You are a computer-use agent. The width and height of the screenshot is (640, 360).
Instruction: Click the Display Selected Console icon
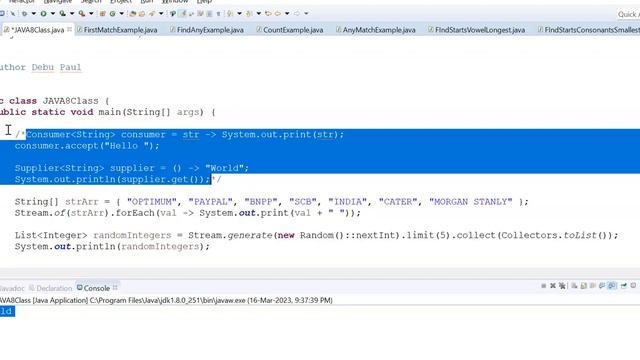(633, 286)
